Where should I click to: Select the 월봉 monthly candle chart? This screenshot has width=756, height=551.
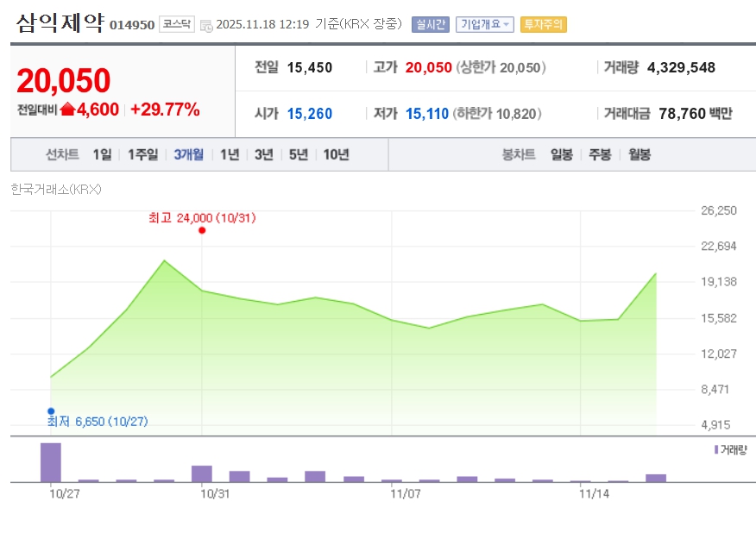[639, 154]
